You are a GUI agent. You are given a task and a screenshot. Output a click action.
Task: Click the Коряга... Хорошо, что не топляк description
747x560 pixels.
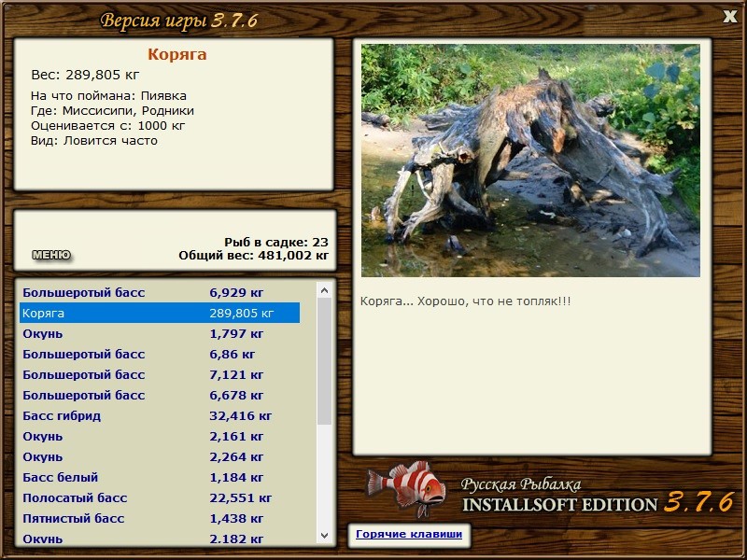tap(465, 301)
